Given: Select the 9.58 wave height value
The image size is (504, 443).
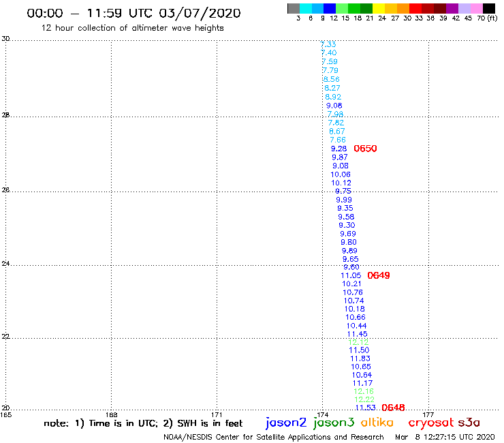Looking at the screenshot, I should (x=346, y=217).
